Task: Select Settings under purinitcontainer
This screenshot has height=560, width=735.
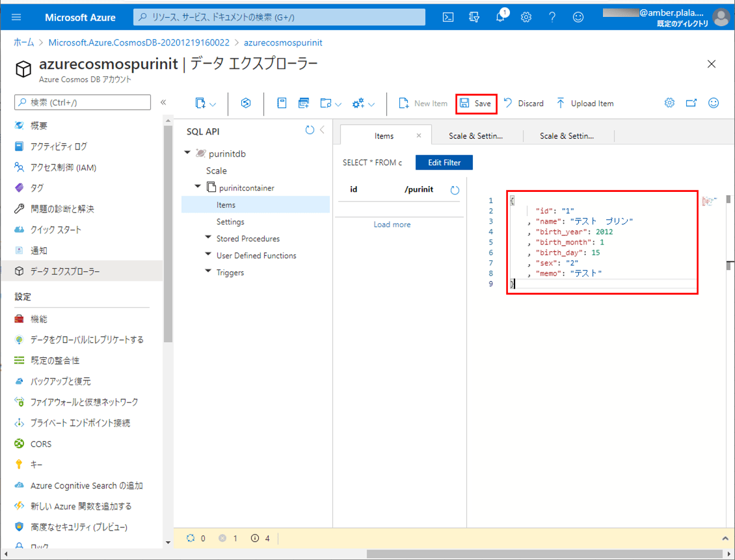Action: click(230, 222)
